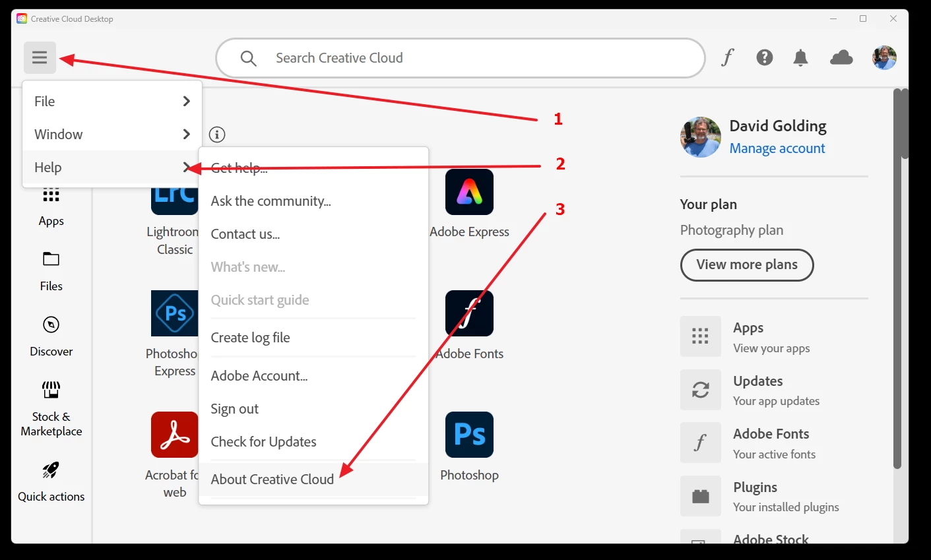Expand the Window submenu
931x560 pixels.
tap(112, 134)
